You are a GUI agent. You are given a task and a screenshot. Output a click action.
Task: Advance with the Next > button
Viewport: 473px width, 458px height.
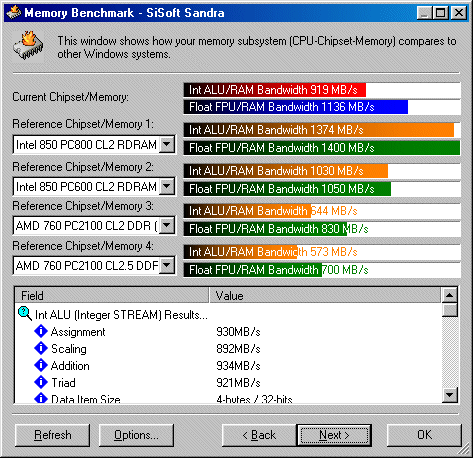[x=334, y=435]
